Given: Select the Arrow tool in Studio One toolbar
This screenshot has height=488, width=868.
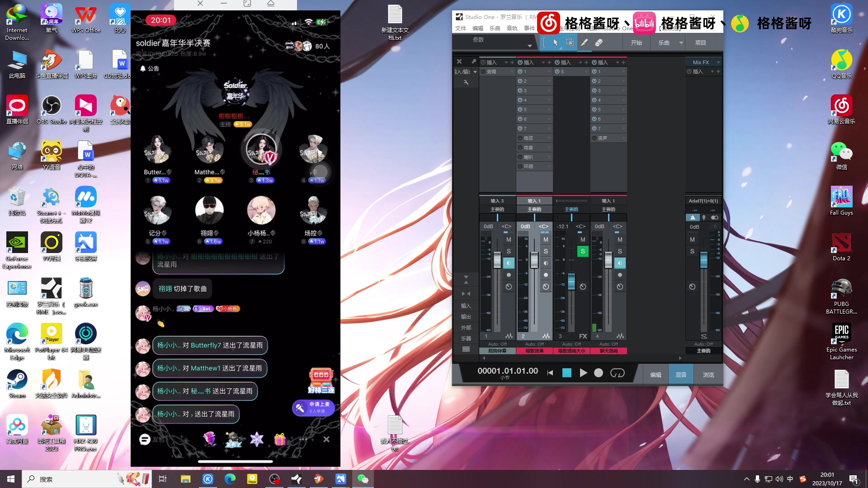Looking at the screenshot, I should coord(556,42).
